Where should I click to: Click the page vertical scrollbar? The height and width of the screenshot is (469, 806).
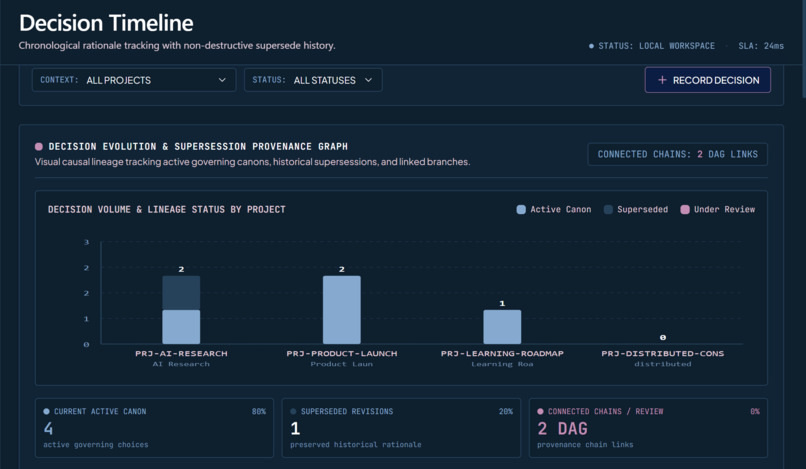tap(803, 48)
